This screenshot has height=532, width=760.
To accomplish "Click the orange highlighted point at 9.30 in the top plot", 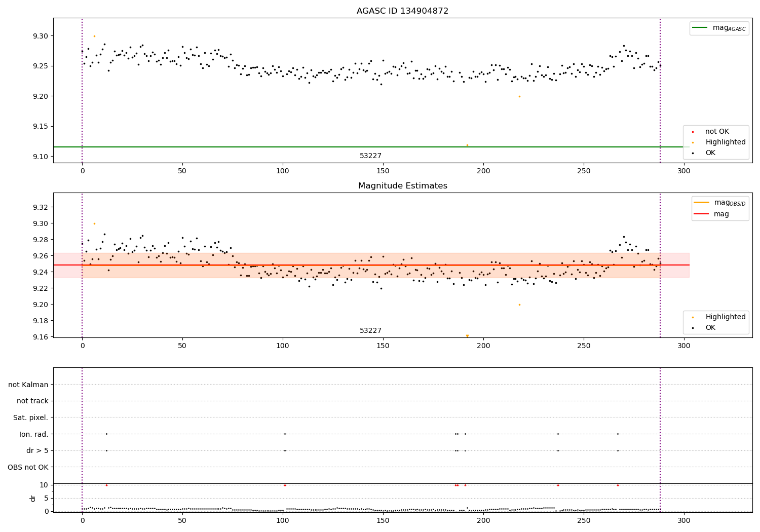I will click(x=94, y=36).
